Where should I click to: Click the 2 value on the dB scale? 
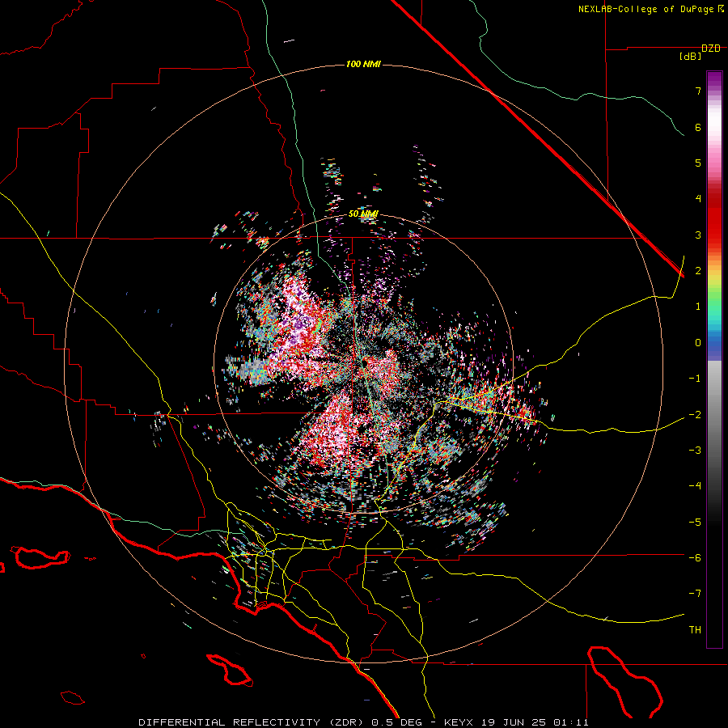pos(698,271)
